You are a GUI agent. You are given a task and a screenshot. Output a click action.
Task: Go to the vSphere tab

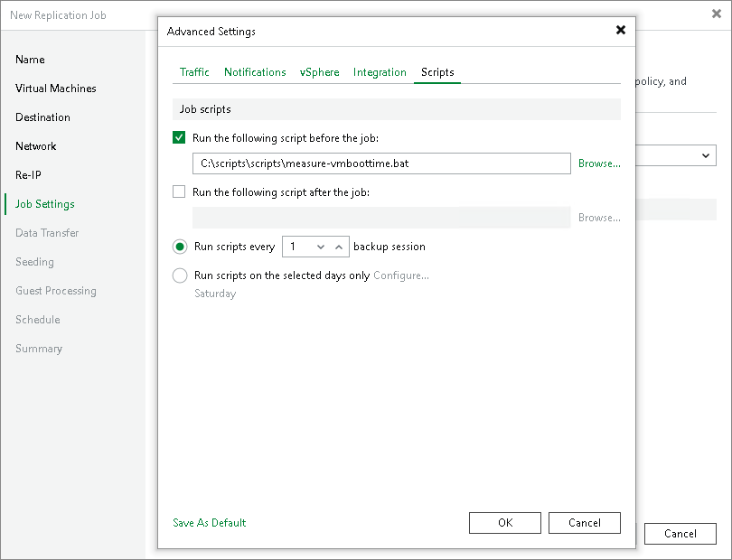(319, 72)
